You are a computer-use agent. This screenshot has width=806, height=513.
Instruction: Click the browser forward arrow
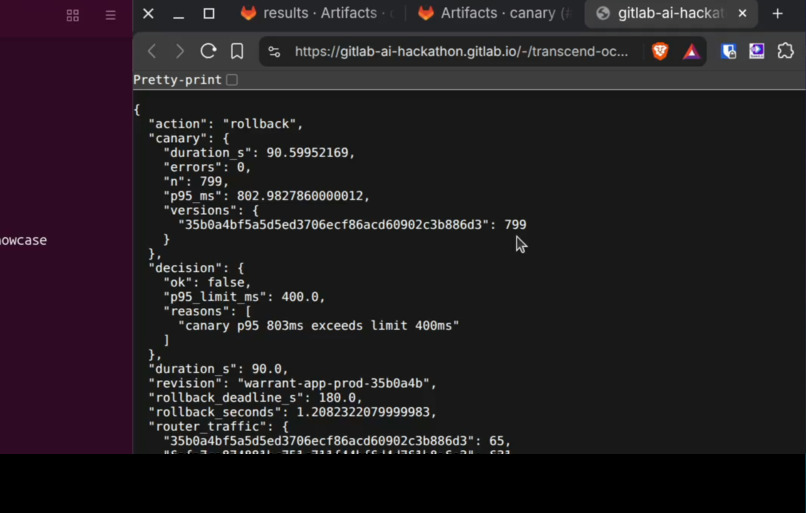coord(180,51)
